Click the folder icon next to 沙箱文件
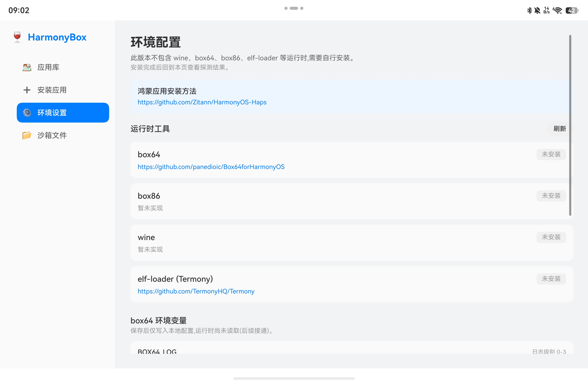This screenshot has width=588, height=383. click(x=27, y=135)
